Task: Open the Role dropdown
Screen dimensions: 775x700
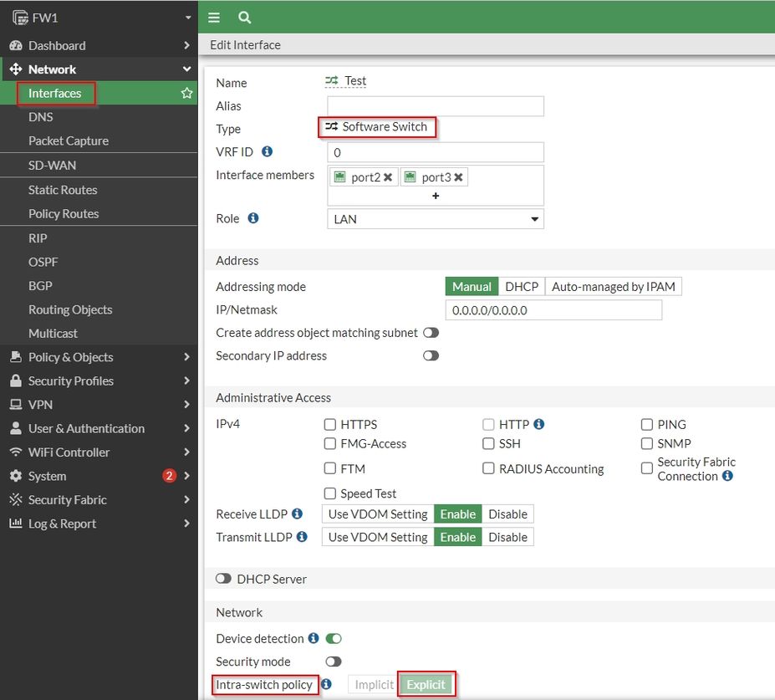Action: click(x=435, y=219)
